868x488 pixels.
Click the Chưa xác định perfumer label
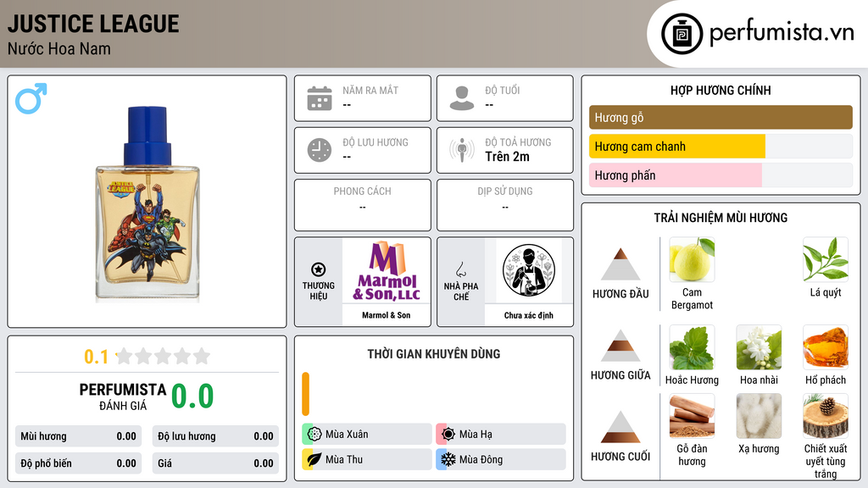(x=529, y=315)
